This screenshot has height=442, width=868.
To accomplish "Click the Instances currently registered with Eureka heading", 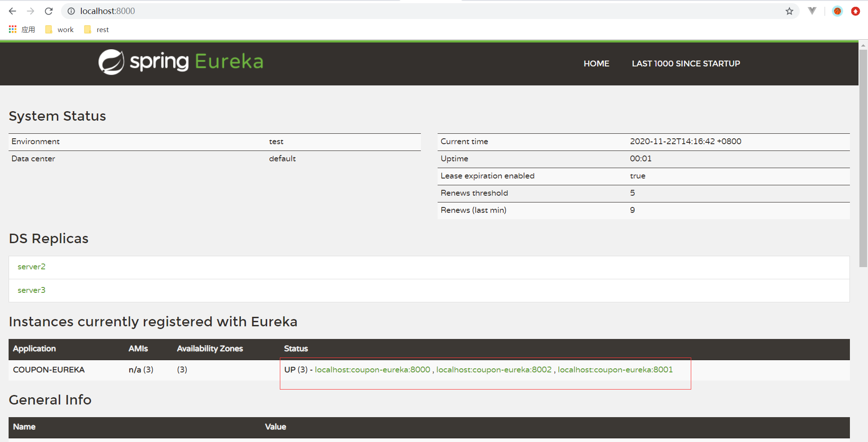I will pyautogui.click(x=153, y=322).
